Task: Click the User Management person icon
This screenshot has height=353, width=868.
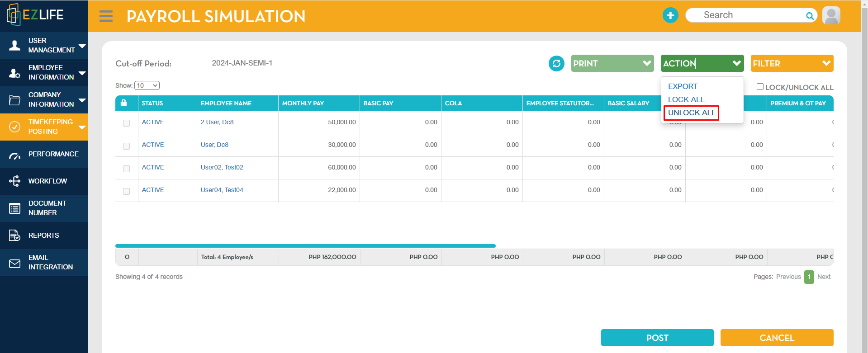Action: click(x=15, y=45)
